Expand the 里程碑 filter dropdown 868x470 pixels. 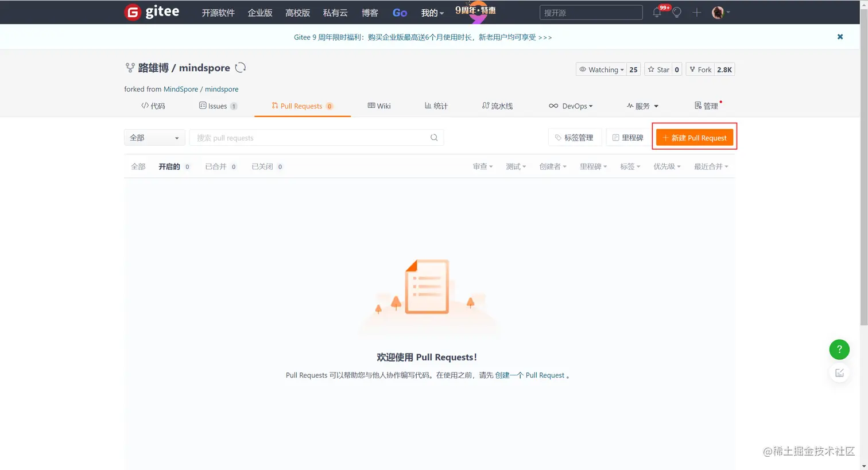click(593, 166)
